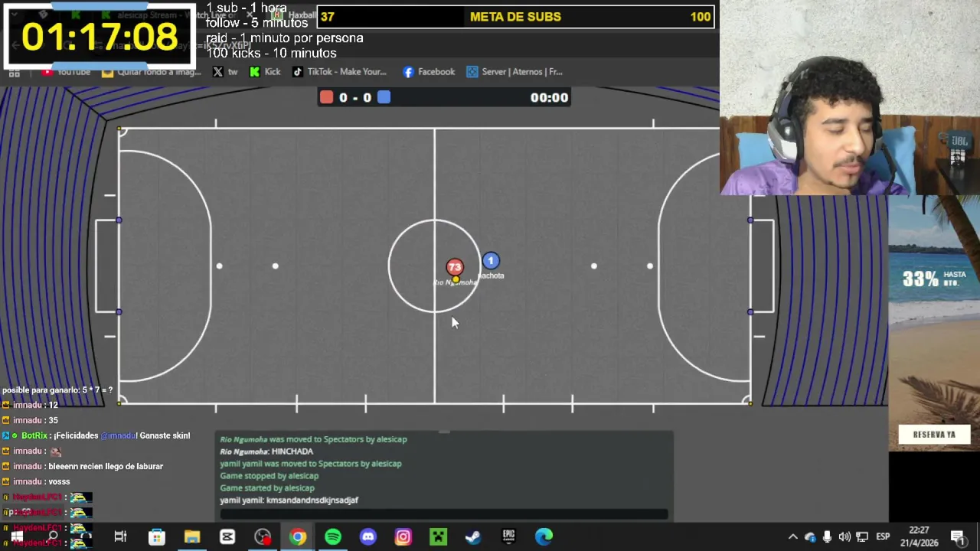This screenshot has width=980, height=551.
Task: Click 'bieeenn recien llego de laburar' message
Action: pyautogui.click(x=83, y=466)
